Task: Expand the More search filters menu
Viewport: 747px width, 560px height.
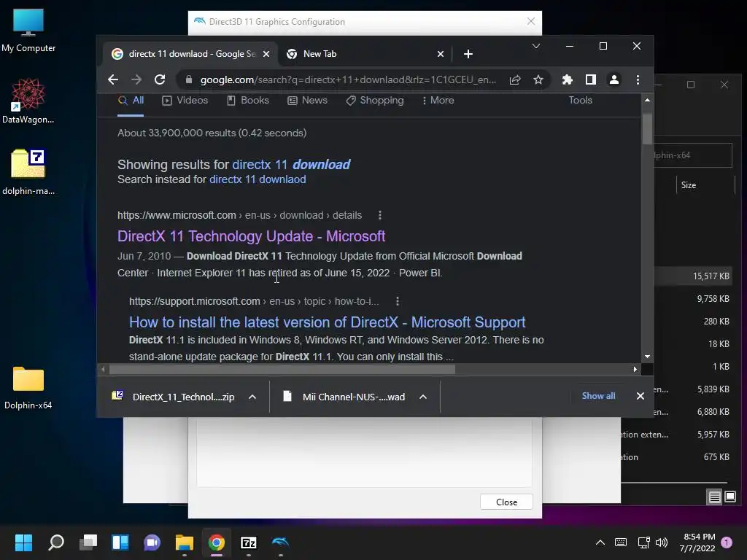Action: pos(438,101)
